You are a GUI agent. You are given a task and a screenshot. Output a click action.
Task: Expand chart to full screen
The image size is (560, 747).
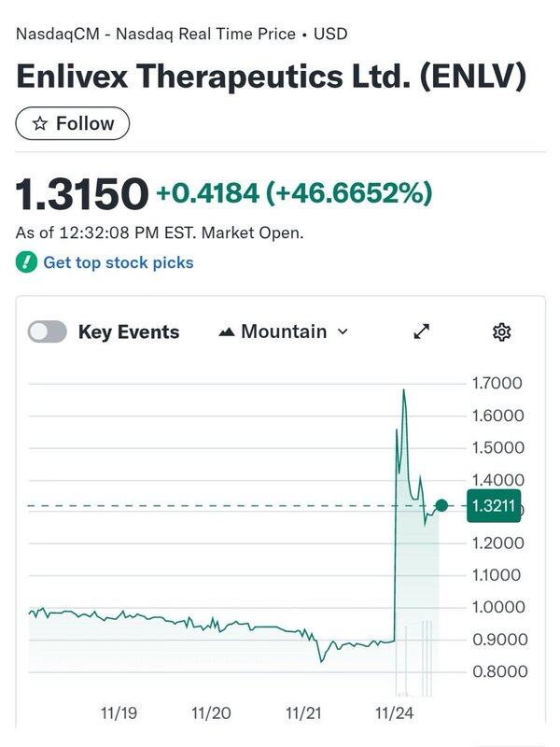422,331
